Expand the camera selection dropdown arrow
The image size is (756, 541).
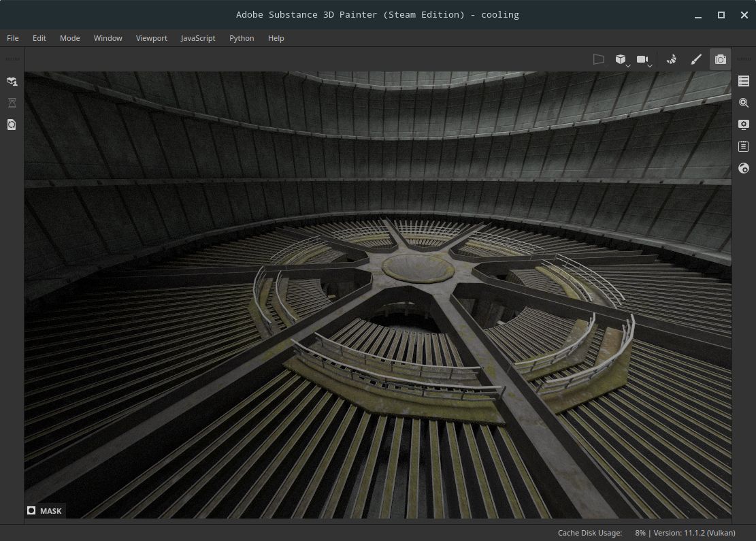pos(649,65)
